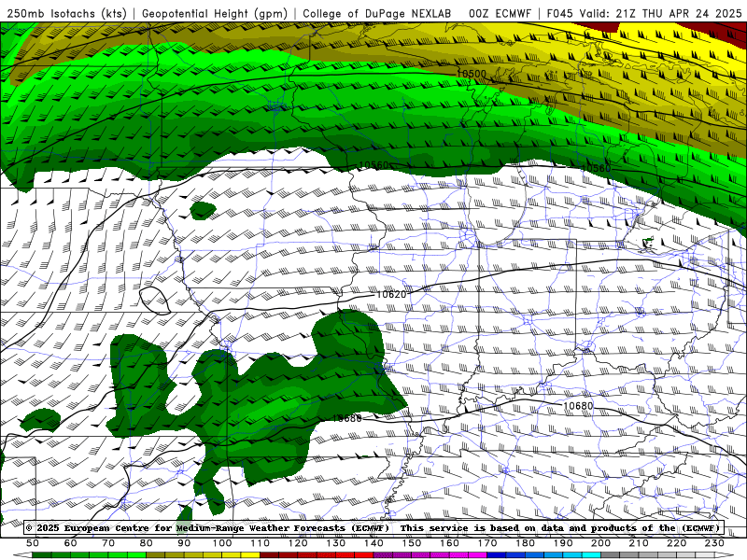Select the dark red swatch starting at 110 kts
This screenshot has width=747, height=560.
(269, 555)
